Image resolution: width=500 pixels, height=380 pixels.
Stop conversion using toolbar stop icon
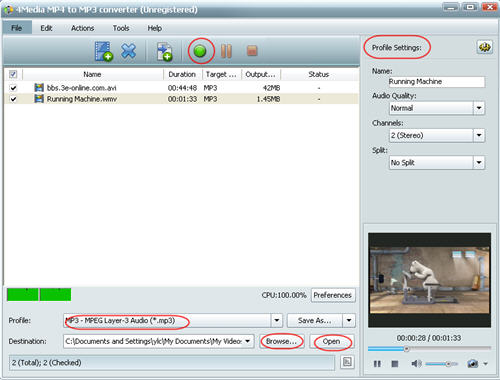click(x=252, y=51)
